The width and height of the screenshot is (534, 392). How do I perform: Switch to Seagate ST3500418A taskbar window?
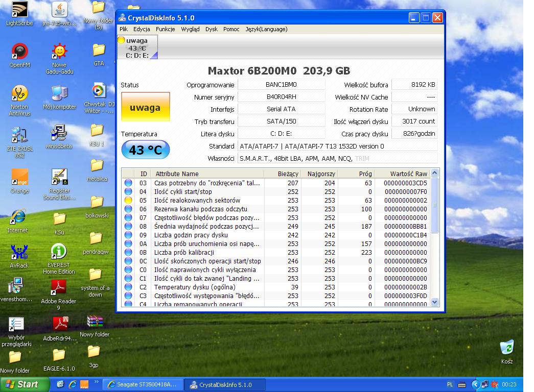[x=143, y=384]
